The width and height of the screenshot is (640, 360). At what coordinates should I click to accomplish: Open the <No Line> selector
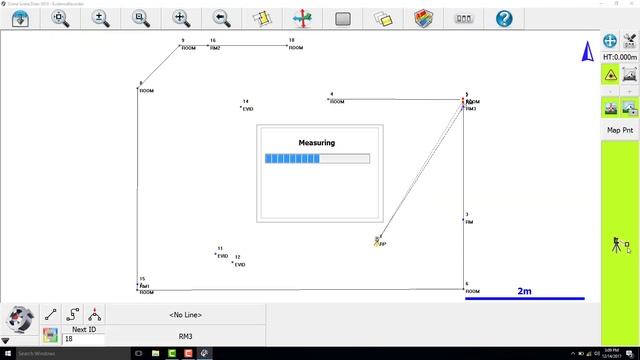click(x=186, y=315)
